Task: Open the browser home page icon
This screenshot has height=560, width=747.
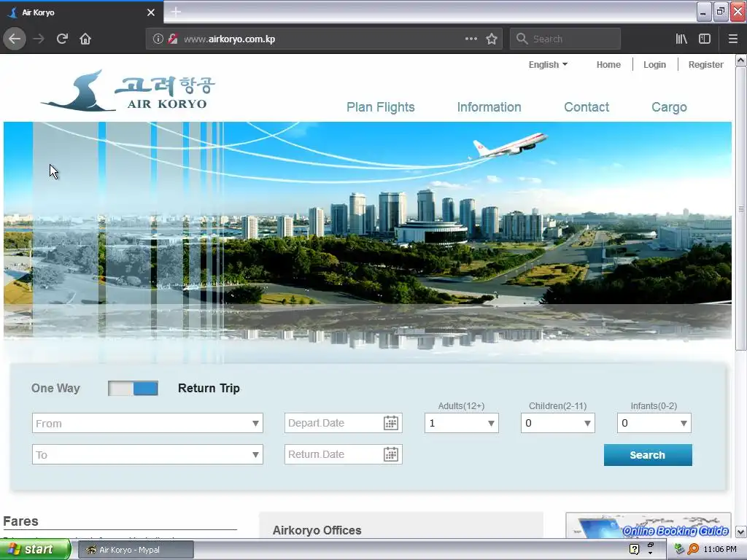Action: point(85,39)
